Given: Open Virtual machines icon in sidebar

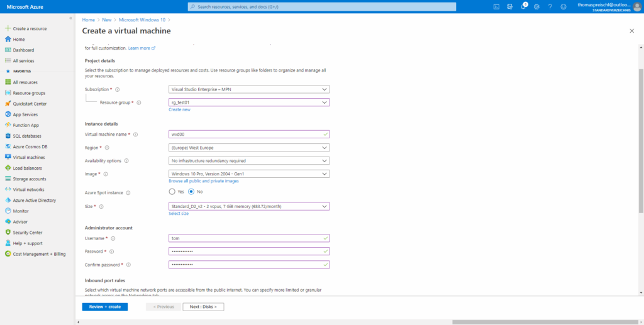Looking at the screenshot, I should coord(8,157).
